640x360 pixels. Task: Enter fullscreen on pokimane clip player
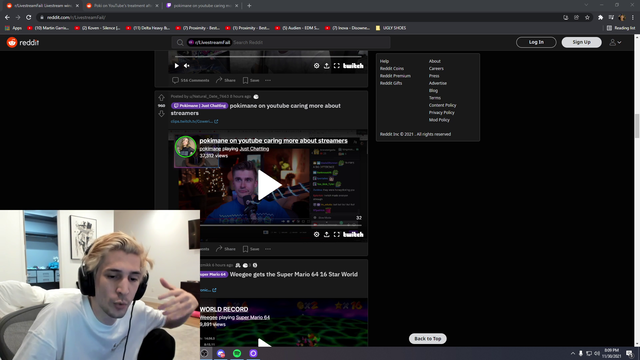[x=337, y=234]
